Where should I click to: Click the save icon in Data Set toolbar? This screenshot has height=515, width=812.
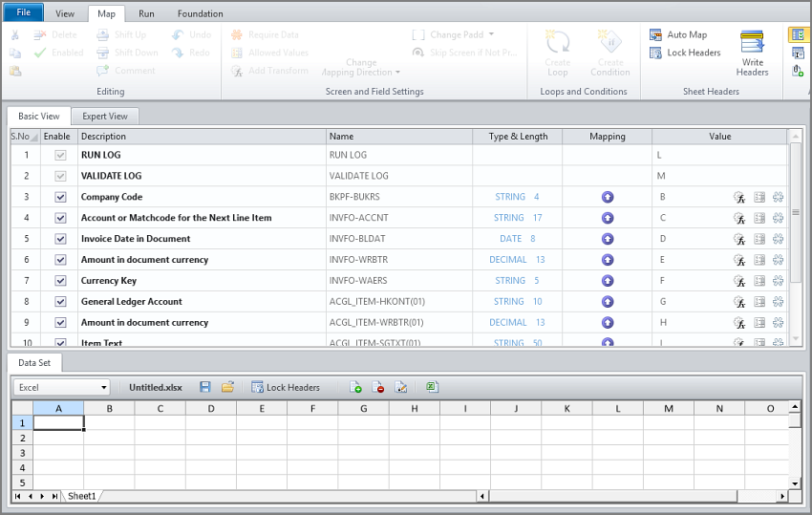click(x=204, y=387)
